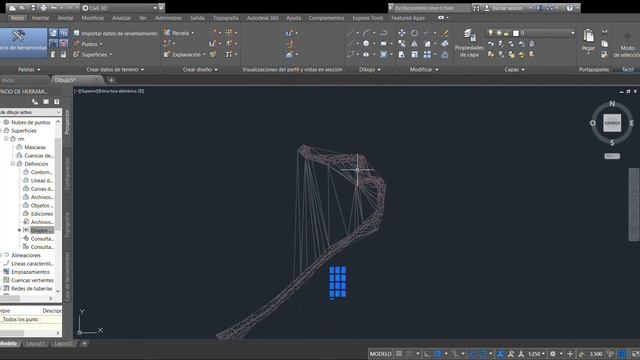
Task: Click Importar datos de levantamiento
Action: (x=115, y=33)
